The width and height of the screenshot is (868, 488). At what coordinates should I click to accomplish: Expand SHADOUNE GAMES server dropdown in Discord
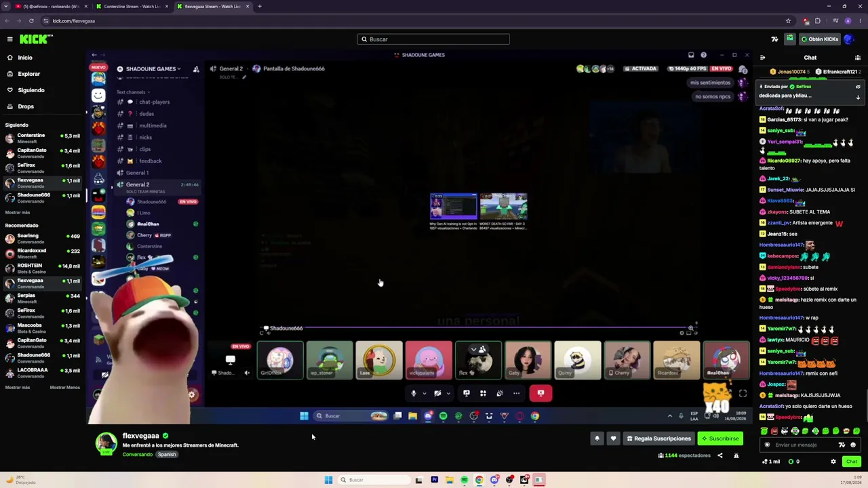pyautogui.click(x=154, y=69)
